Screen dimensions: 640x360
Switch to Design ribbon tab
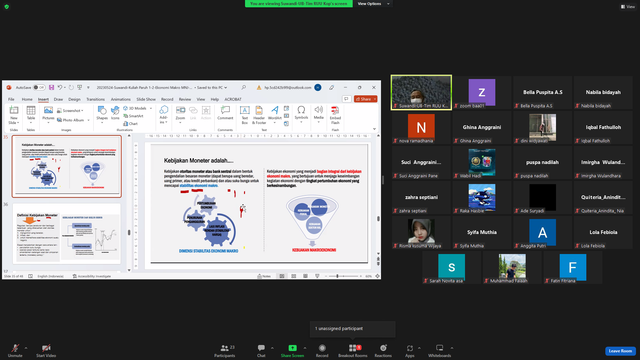[74, 99]
